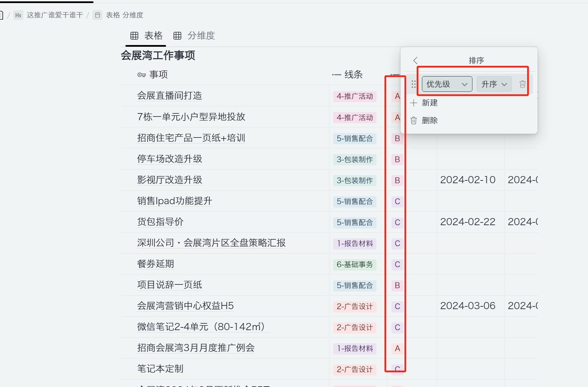Image resolution: width=588 pixels, height=387 pixels.
Task: Select 3-包装制作 tag in 停车场改造升级 row
Action: 355,159
